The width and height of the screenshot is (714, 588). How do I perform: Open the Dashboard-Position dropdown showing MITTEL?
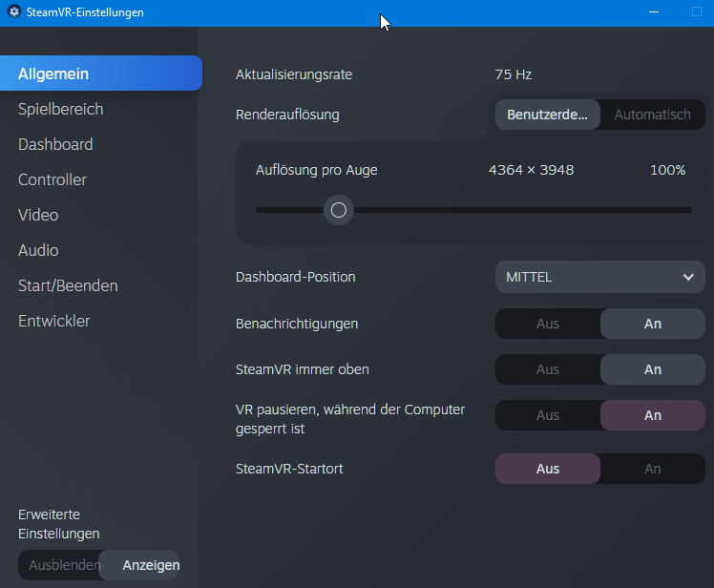(x=600, y=277)
